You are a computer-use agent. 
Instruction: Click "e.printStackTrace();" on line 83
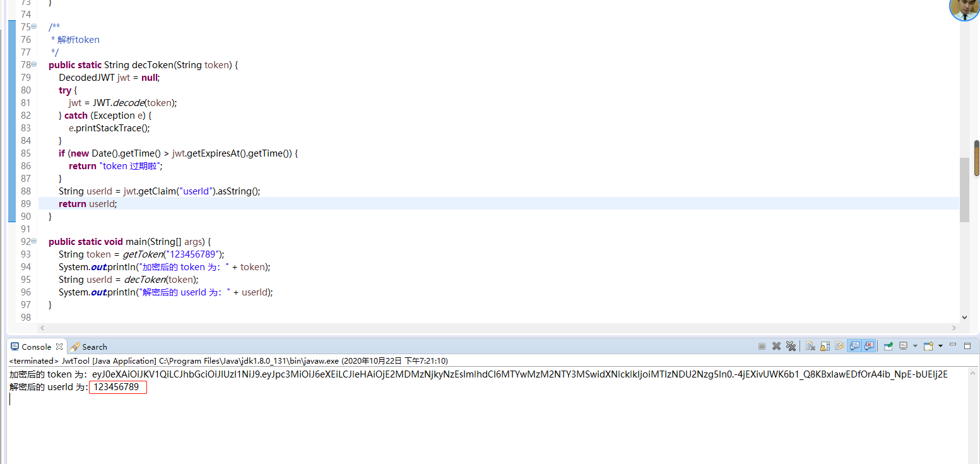point(109,128)
